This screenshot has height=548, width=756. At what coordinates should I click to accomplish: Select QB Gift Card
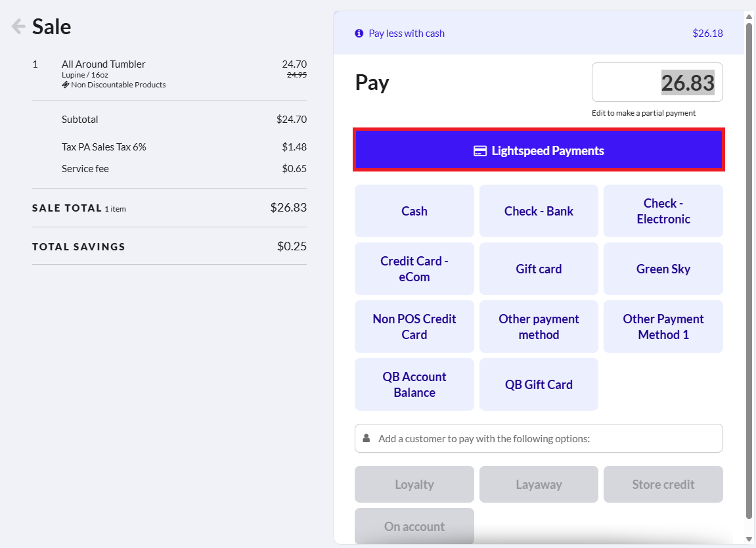click(x=539, y=384)
